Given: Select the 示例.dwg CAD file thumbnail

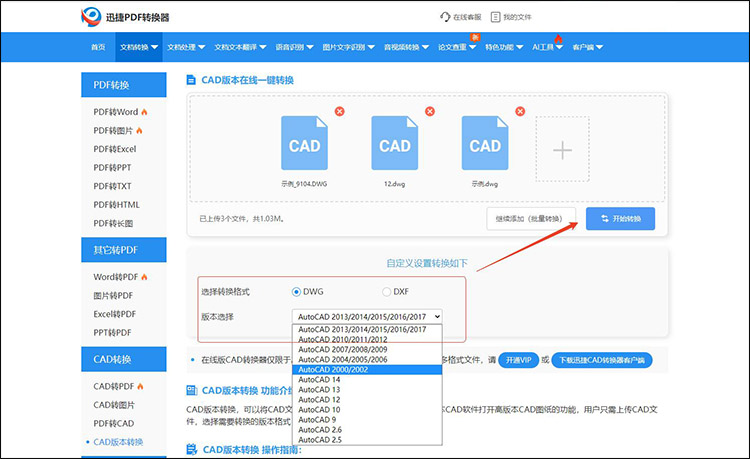Looking at the screenshot, I should (485, 143).
